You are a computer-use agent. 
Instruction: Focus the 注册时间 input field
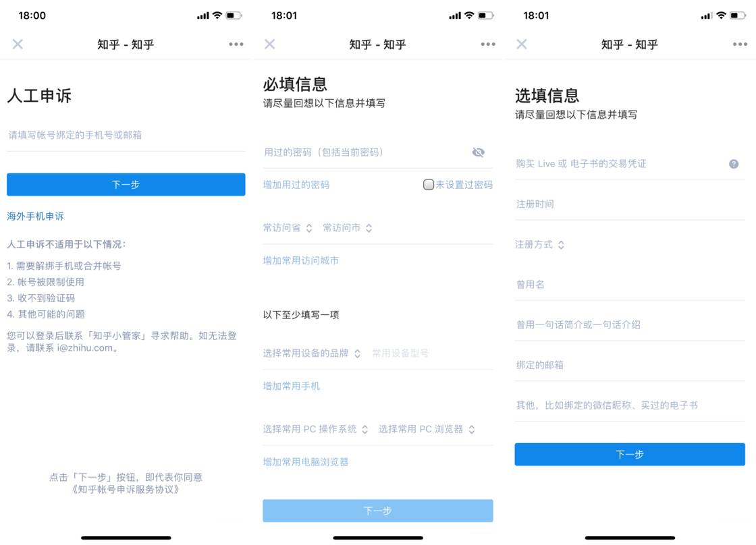630,204
